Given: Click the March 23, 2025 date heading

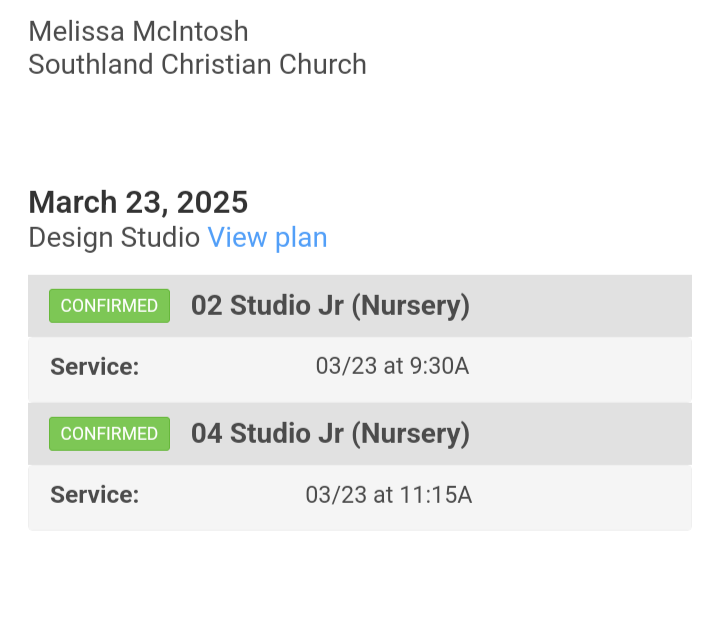Looking at the screenshot, I should pyautogui.click(x=138, y=202).
